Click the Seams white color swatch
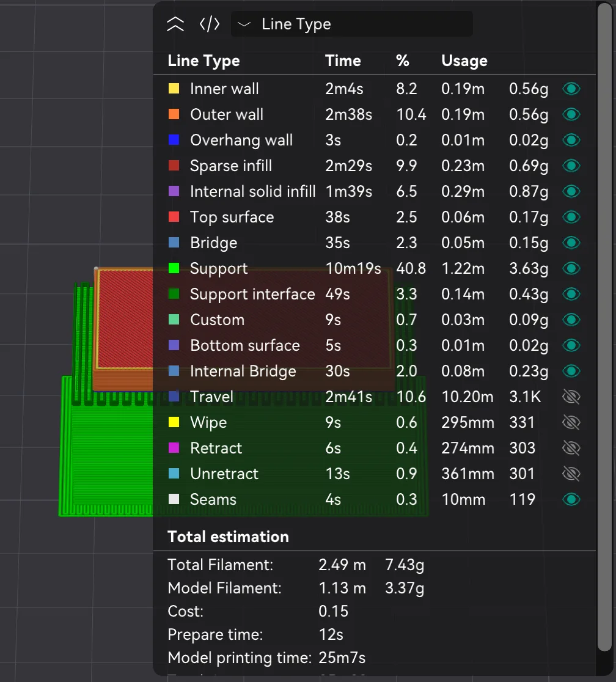This screenshot has height=682, width=616. coord(174,499)
